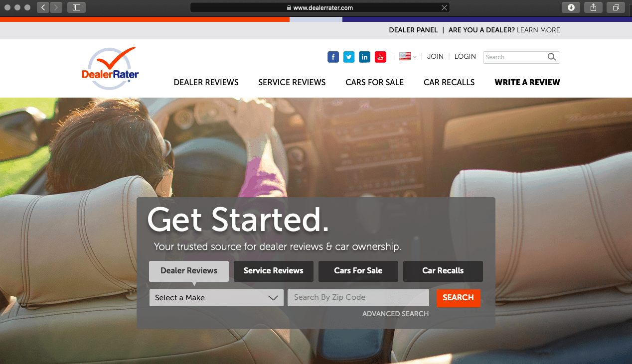Toggle the Safari sidebar button

(76, 7)
